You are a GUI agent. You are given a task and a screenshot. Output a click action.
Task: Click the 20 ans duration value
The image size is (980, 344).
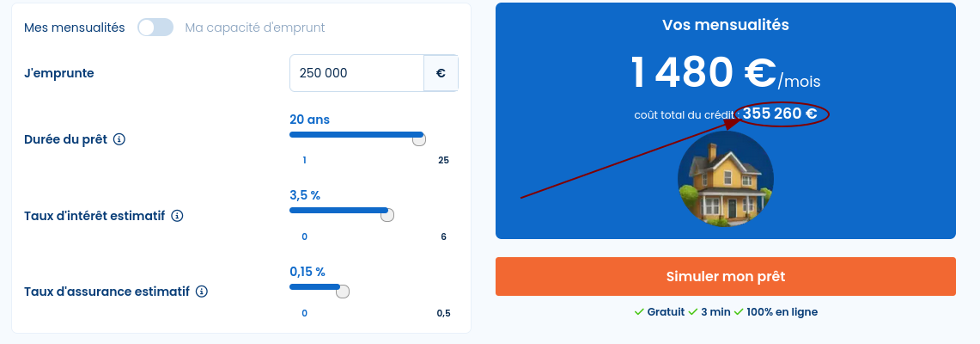(x=309, y=120)
